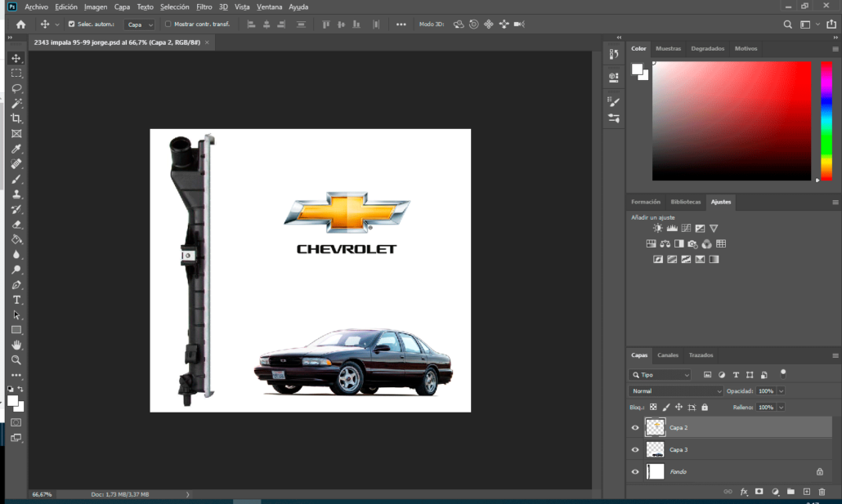Open the Relleno dropdown arrow
The image size is (842, 504).
coord(782,408)
